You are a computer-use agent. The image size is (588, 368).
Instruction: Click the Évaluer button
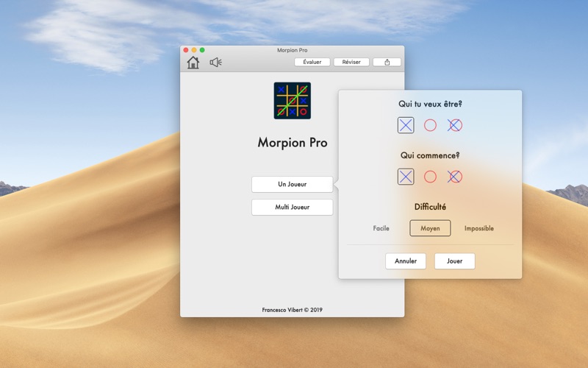[x=312, y=63]
